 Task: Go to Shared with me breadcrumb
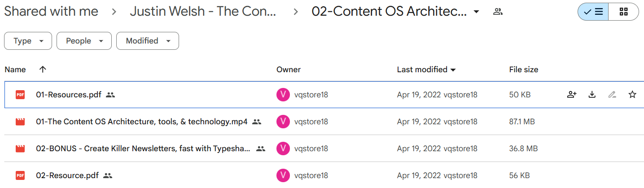[51, 12]
